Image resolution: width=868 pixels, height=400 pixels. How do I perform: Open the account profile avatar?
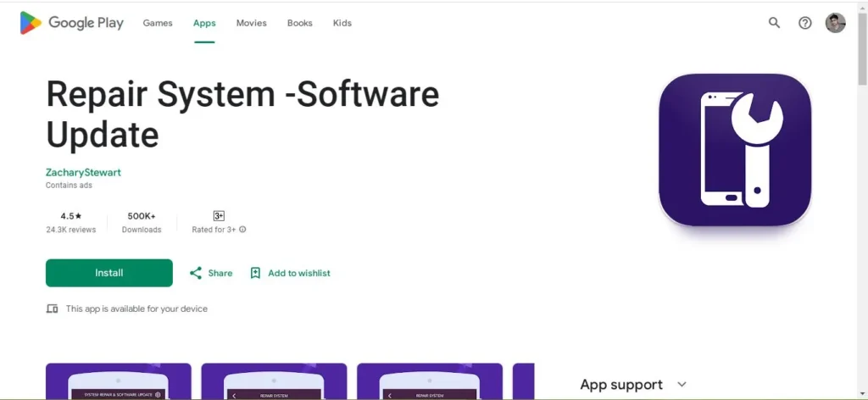pyautogui.click(x=835, y=23)
